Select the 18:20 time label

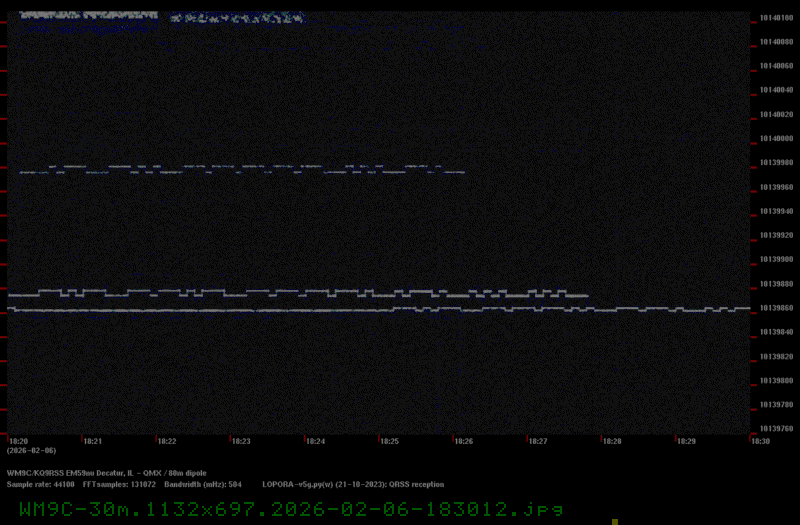pos(18,441)
